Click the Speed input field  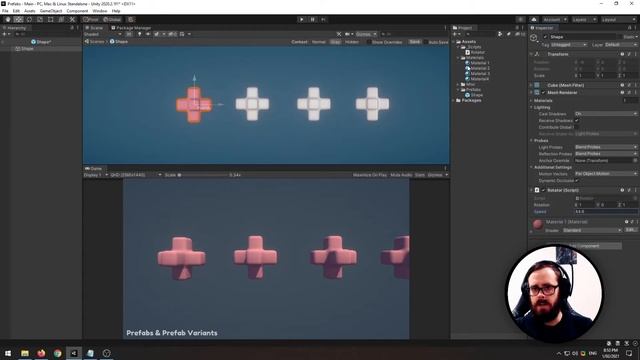click(x=606, y=211)
